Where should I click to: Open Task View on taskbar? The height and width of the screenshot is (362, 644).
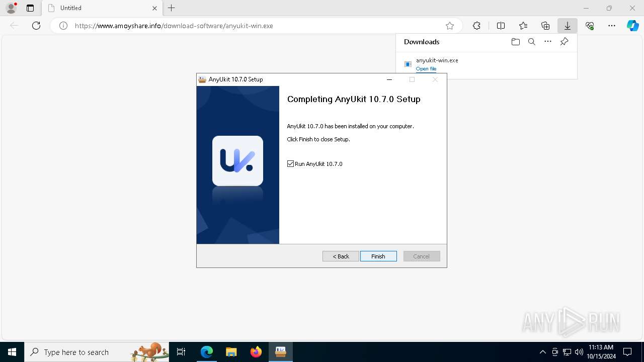pos(181,352)
